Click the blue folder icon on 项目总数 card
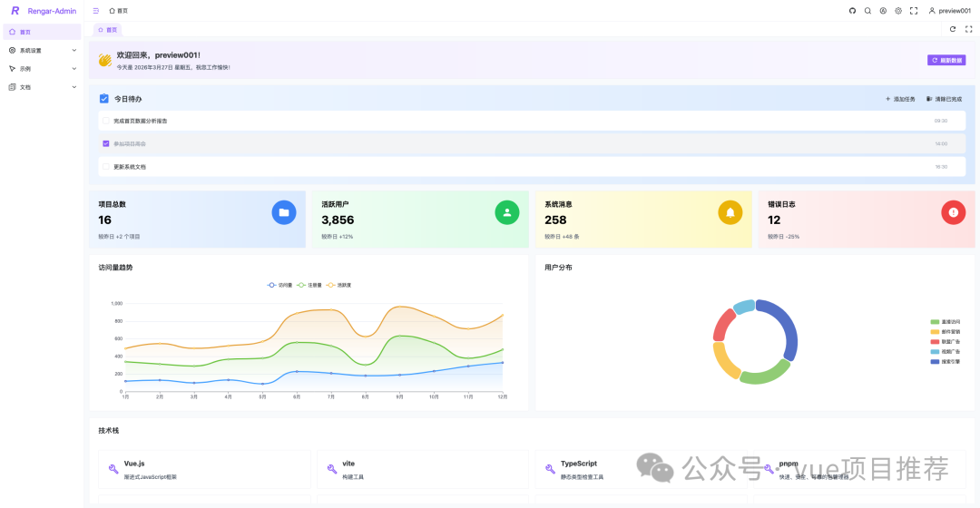 [x=284, y=212]
